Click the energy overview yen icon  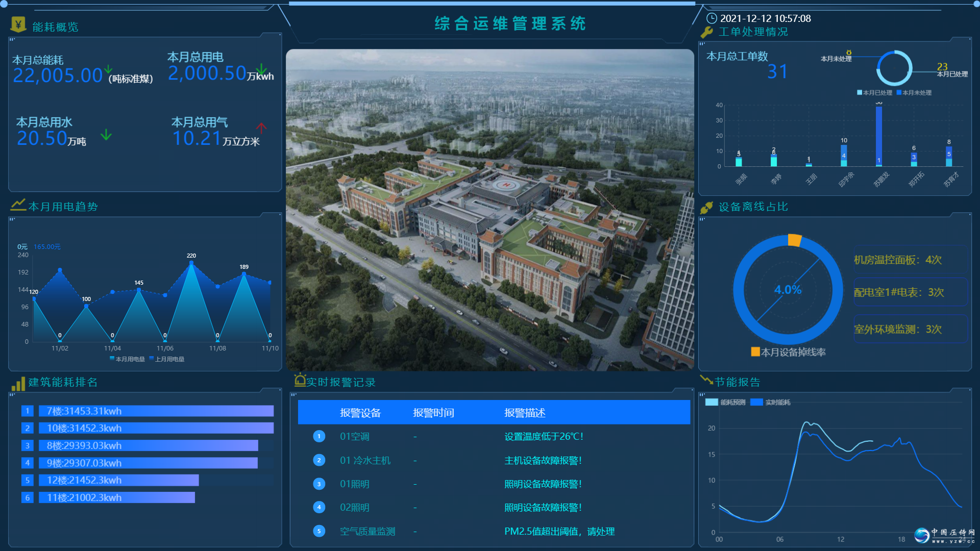(18, 24)
